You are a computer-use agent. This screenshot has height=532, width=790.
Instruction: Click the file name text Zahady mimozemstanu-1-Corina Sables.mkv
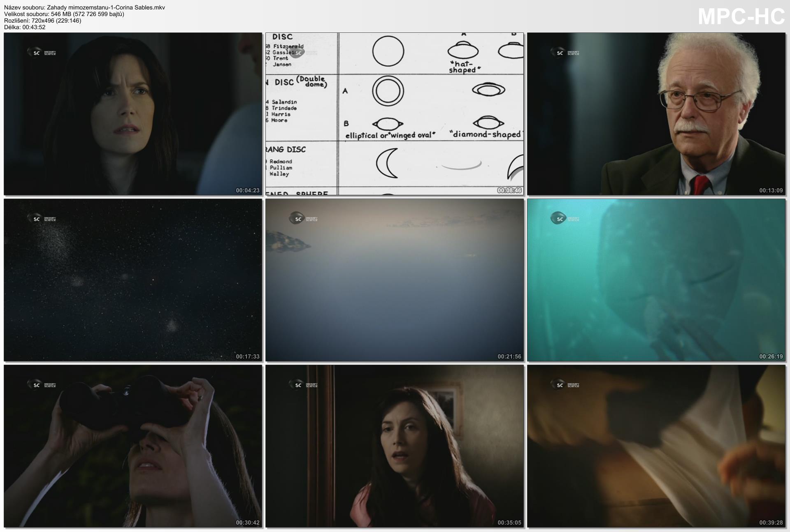point(106,7)
